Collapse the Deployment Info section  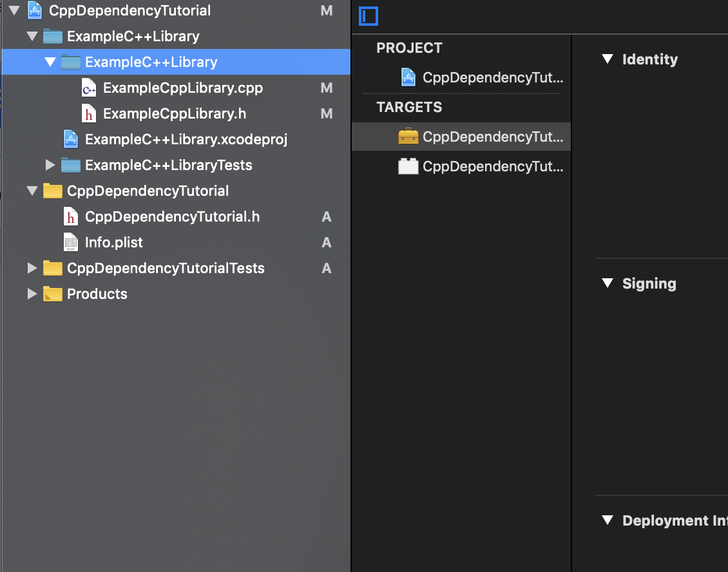(607, 520)
